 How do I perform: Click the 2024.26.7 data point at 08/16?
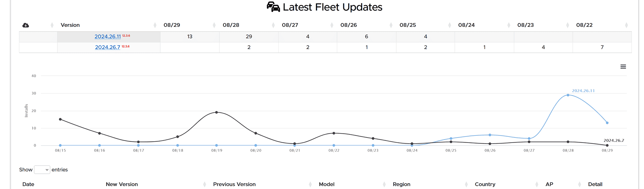click(99, 133)
